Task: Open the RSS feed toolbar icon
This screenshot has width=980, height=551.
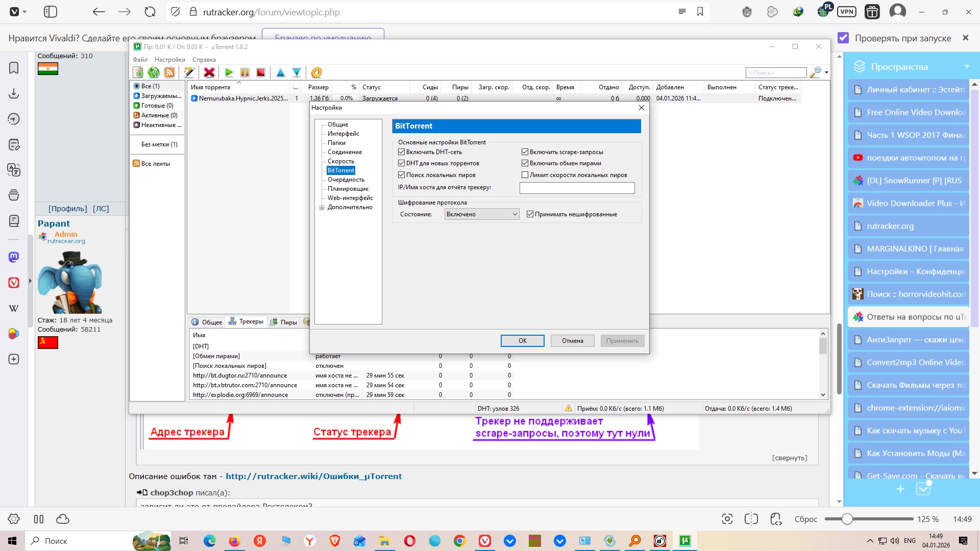Action: point(169,72)
